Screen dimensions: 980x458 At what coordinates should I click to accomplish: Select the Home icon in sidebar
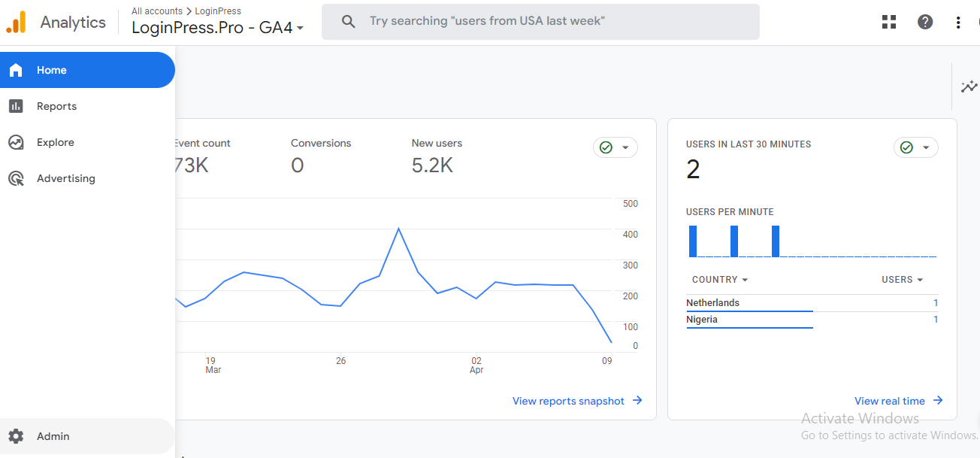point(17,69)
